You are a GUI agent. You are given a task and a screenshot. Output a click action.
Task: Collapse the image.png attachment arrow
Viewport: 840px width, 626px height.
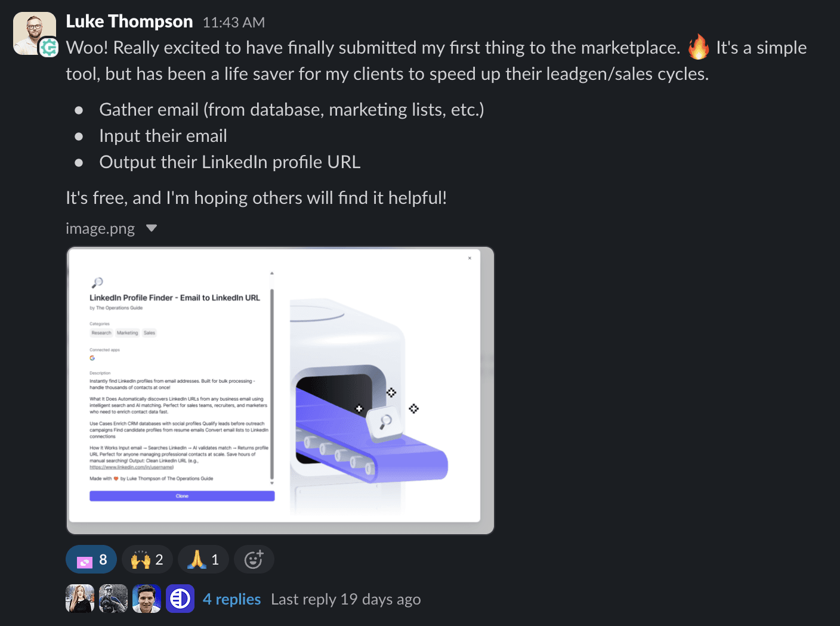click(x=152, y=228)
